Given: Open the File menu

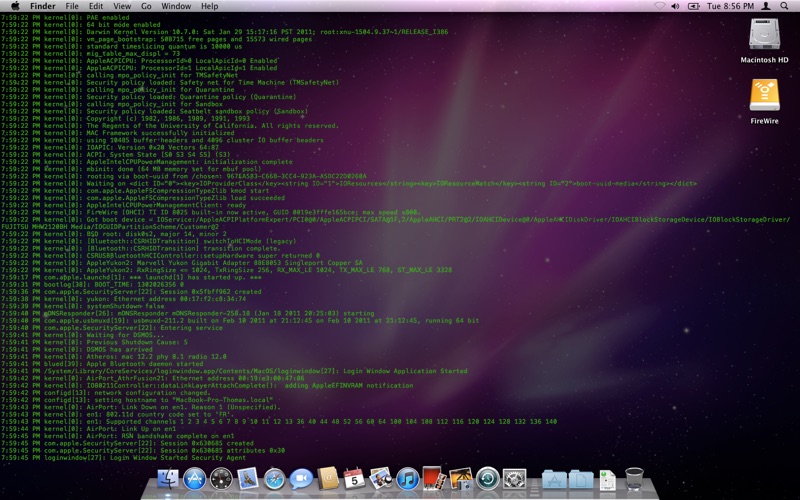Looking at the screenshot, I should click(x=72, y=6).
